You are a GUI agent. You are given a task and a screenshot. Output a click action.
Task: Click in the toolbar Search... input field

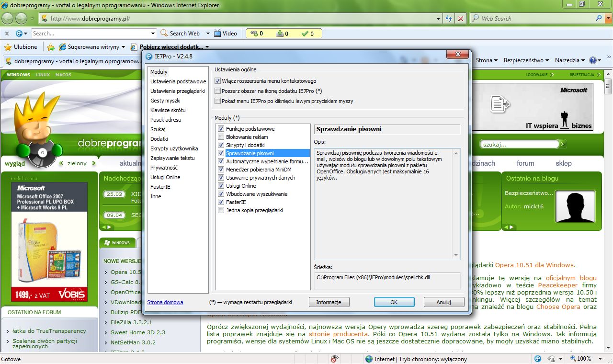point(91,34)
